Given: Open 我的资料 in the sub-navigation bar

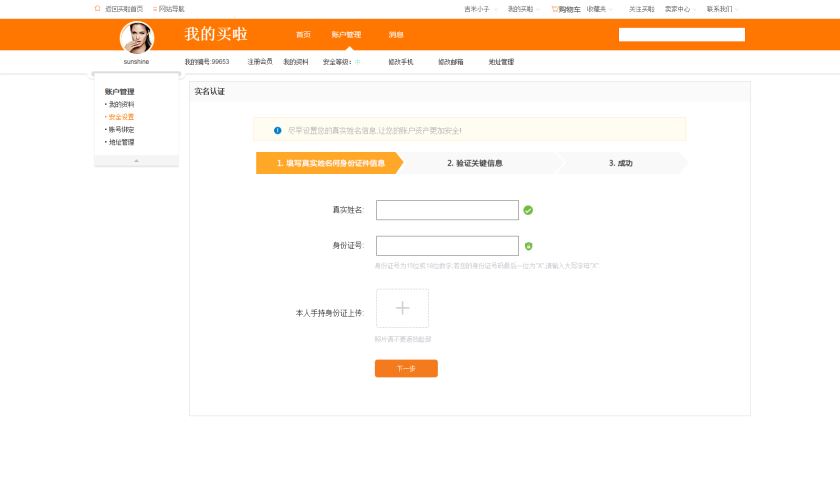Looking at the screenshot, I should tap(296, 62).
